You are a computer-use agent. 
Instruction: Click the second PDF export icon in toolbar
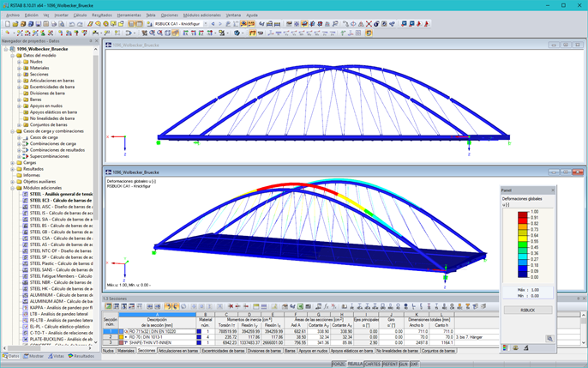(426, 24)
